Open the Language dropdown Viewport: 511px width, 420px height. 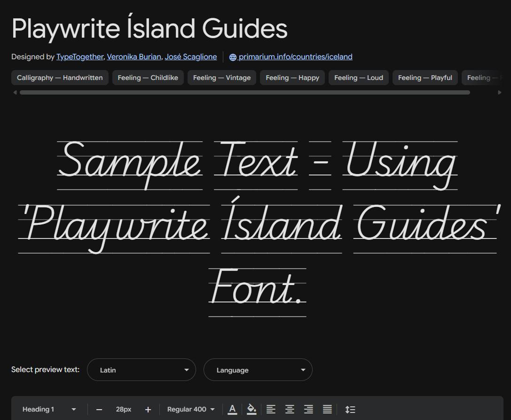pos(258,370)
